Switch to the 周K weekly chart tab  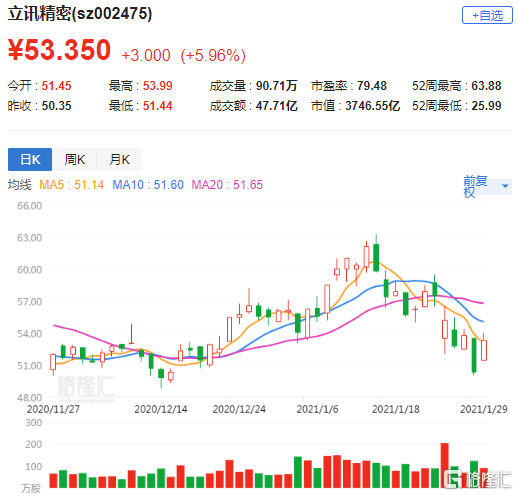[x=75, y=159]
